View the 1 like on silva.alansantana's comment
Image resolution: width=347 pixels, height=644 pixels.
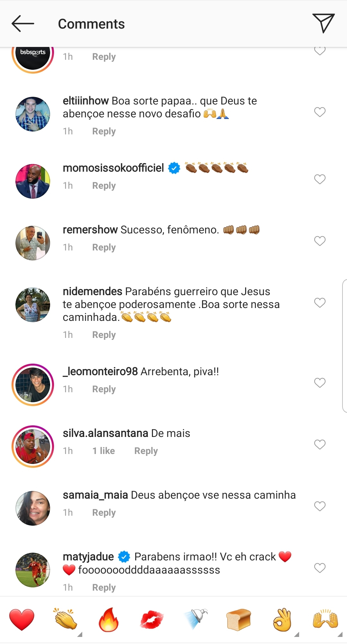pyautogui.click(x=103, y=451)
